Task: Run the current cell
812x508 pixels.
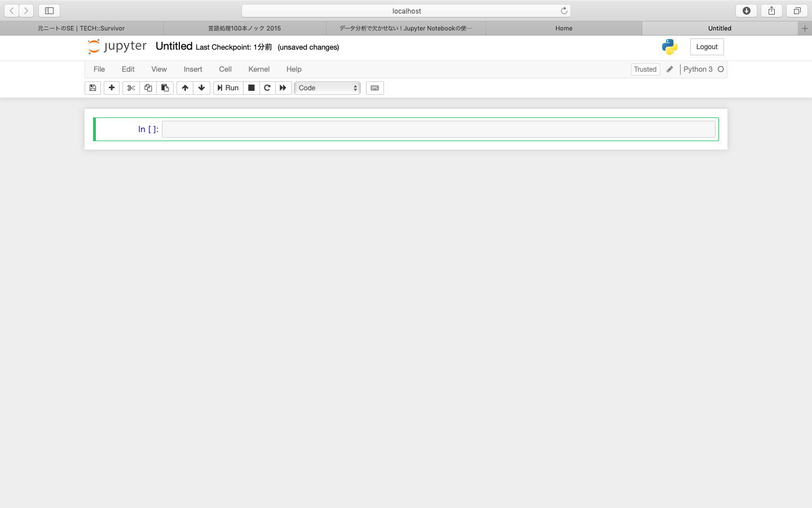Action: [x=228, y=88]
